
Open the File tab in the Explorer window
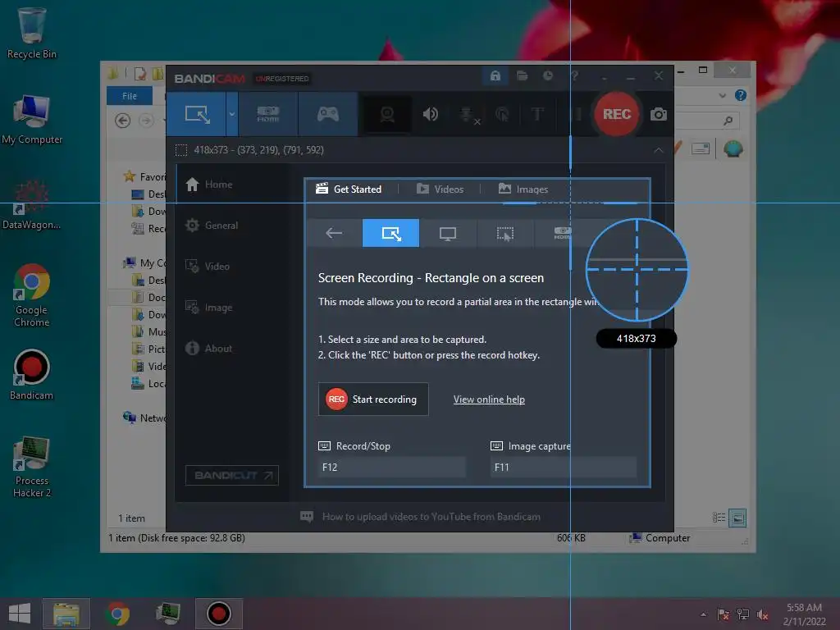point(130,96)
